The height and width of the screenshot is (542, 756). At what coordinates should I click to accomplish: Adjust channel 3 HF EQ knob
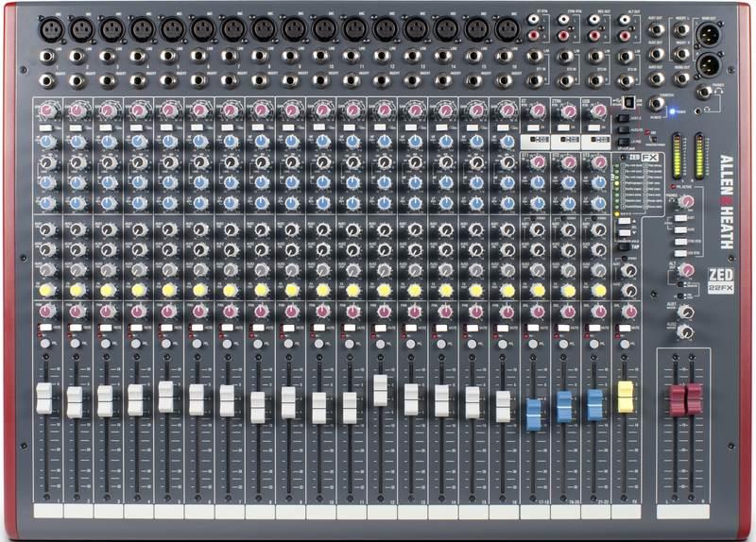click(x=108, y=141)
